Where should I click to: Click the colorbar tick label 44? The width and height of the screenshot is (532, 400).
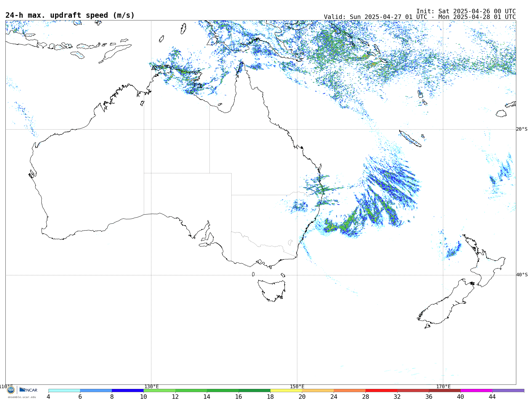click(492, 397)
